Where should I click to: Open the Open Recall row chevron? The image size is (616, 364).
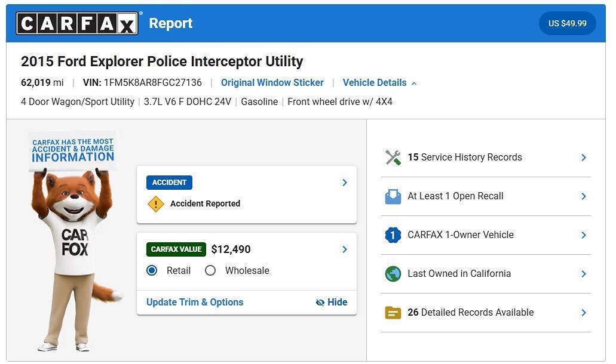click(x=584, y=196)
